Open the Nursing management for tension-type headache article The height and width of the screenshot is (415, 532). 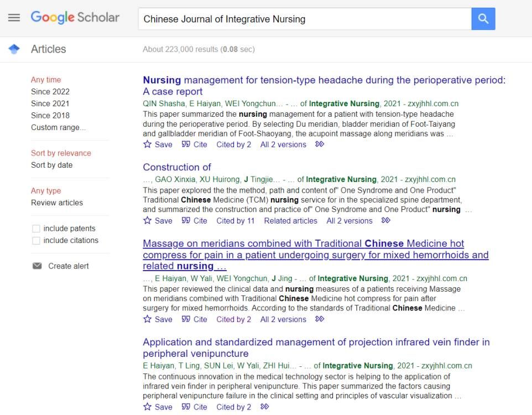(x=324, y=86)
